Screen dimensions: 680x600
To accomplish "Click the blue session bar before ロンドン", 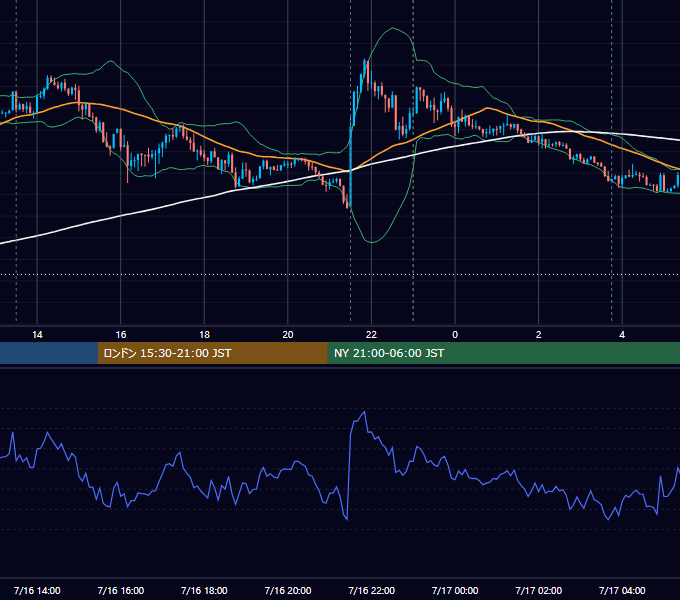I will (x=49, y=353).
